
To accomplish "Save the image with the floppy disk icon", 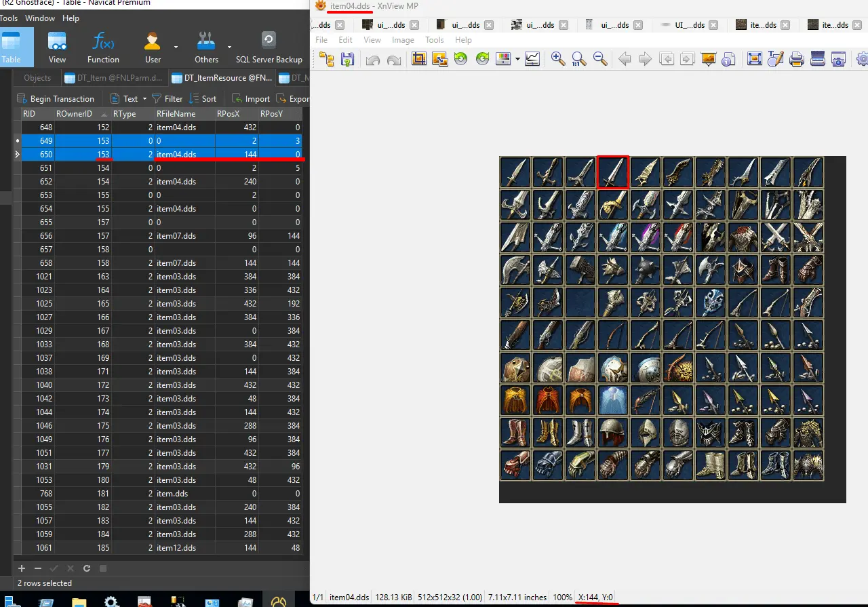I will click(x=347, y=59).
